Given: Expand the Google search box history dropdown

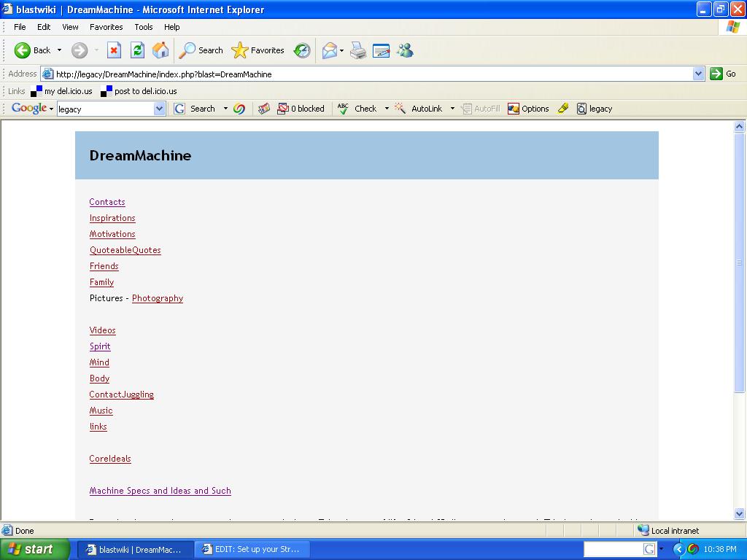Looking at the screenshot, I should point(159,109).
